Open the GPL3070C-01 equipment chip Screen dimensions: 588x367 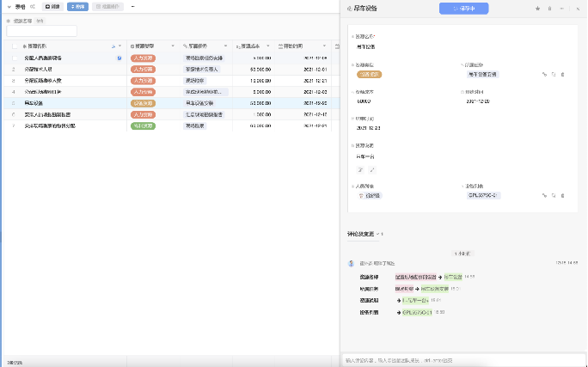pos(483,195)
